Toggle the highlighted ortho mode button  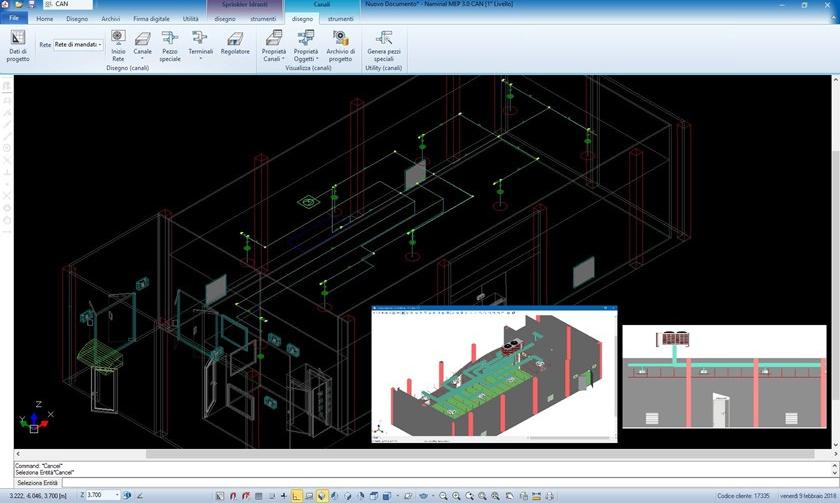[x=297, y=495]
